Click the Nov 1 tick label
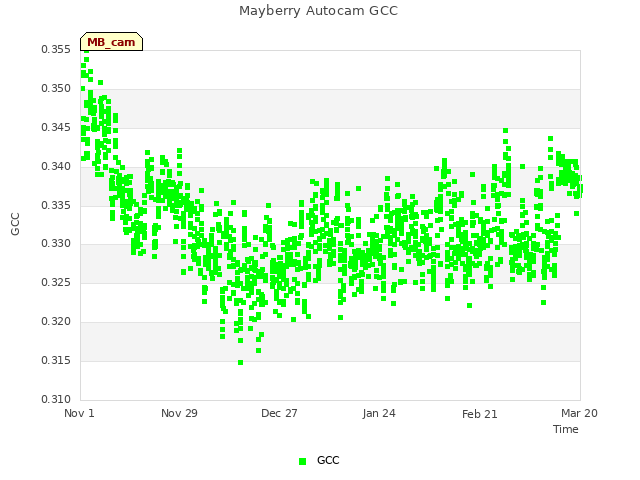Image resolution: width=640 pixels, height=480 pixels. coord(79,413)
